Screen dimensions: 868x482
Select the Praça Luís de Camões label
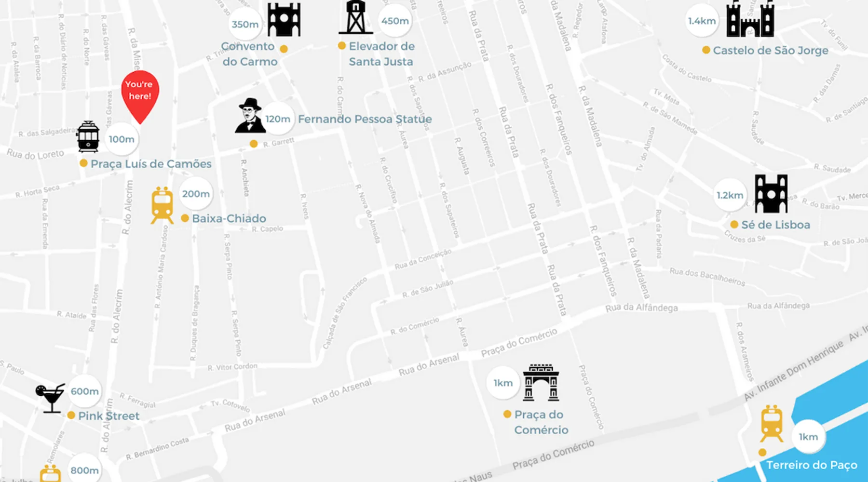tap(151, 164)
